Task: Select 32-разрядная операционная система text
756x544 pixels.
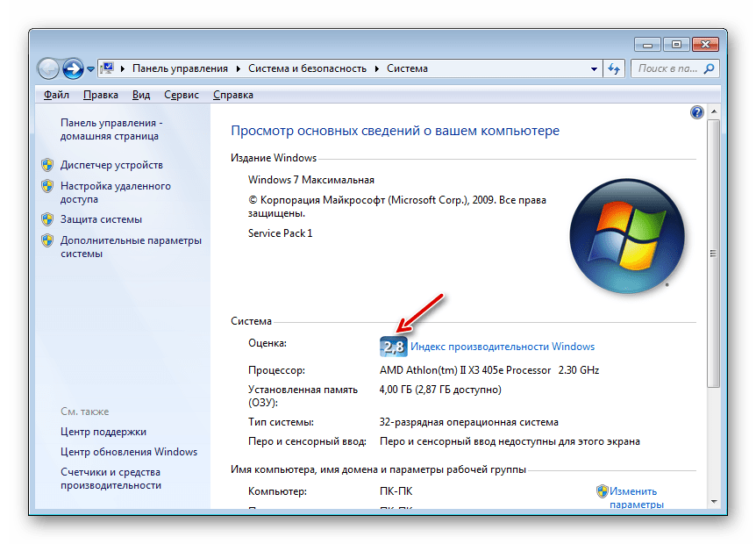Action: [x=468, y=422]
